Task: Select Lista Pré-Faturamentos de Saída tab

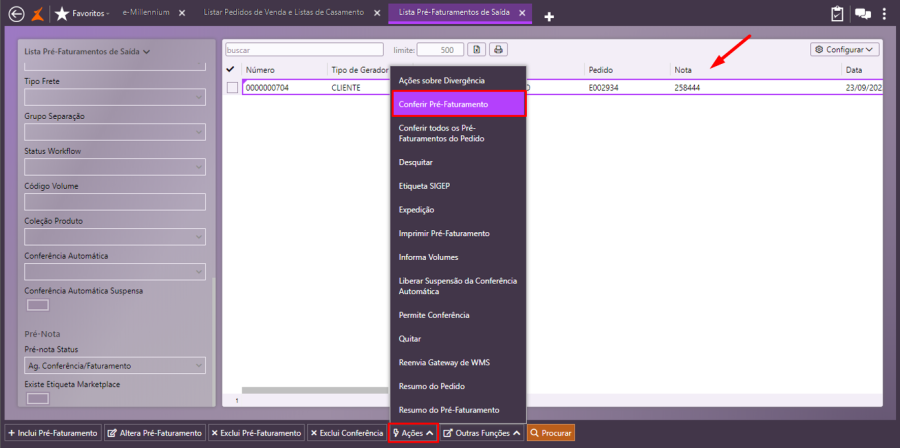Action: click(454, 12)
